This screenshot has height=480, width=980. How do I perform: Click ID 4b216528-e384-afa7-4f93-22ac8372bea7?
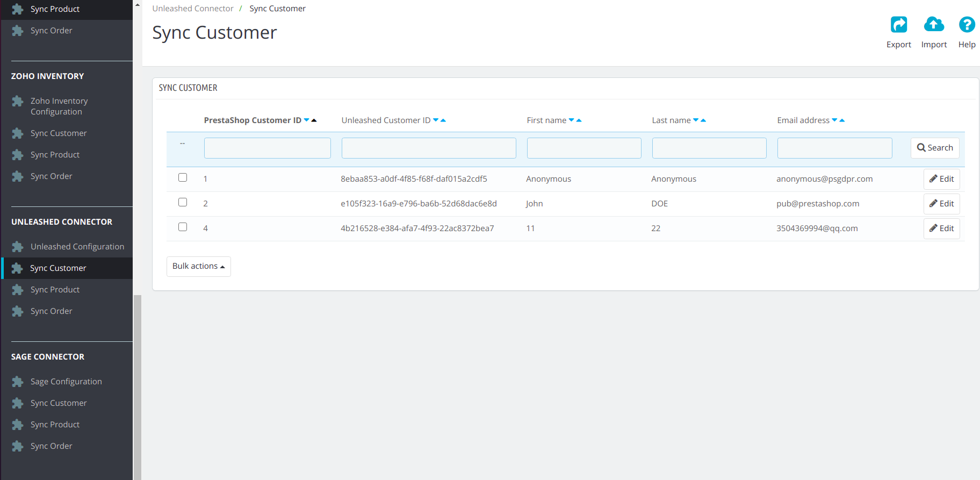417,228
